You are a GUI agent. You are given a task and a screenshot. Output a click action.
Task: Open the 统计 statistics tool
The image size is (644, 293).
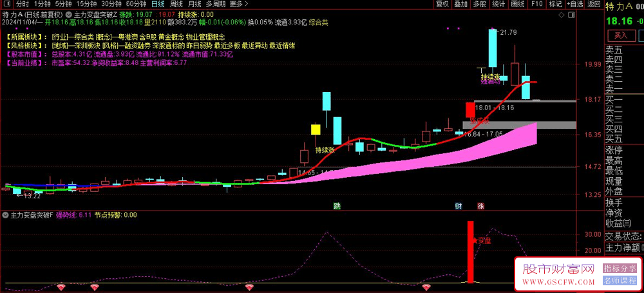tap(498, 4)
